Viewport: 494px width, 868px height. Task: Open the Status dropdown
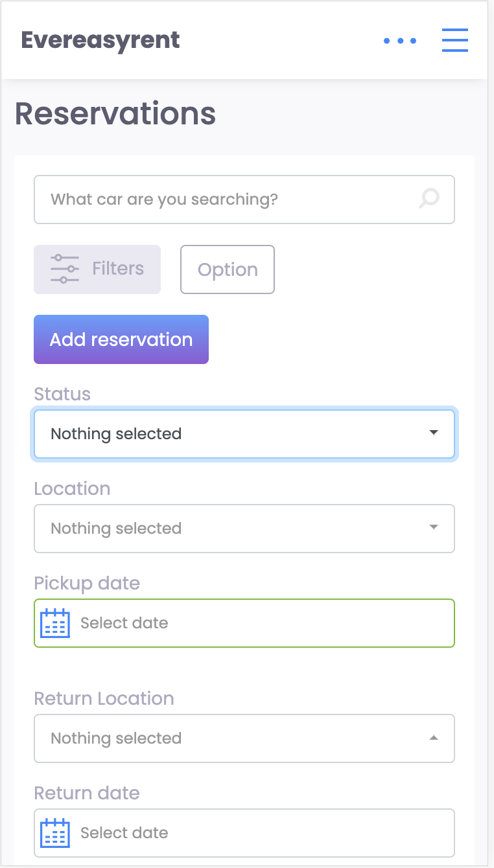tap(244, 434)
